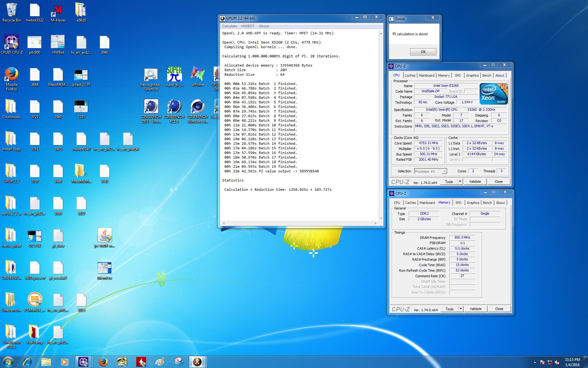
Task: Launch hexus_pifast shortcut on desktop
Action: (151, 79)
